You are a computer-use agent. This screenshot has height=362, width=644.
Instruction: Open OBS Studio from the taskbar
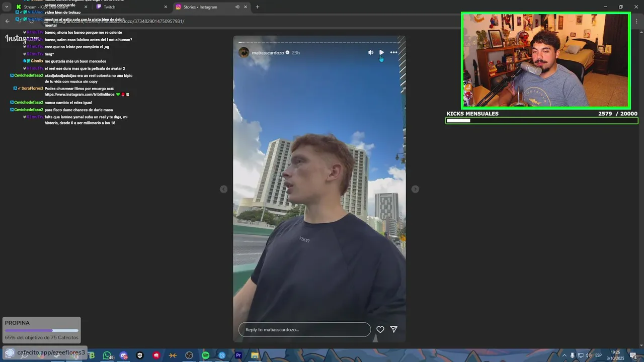(189, 355)
